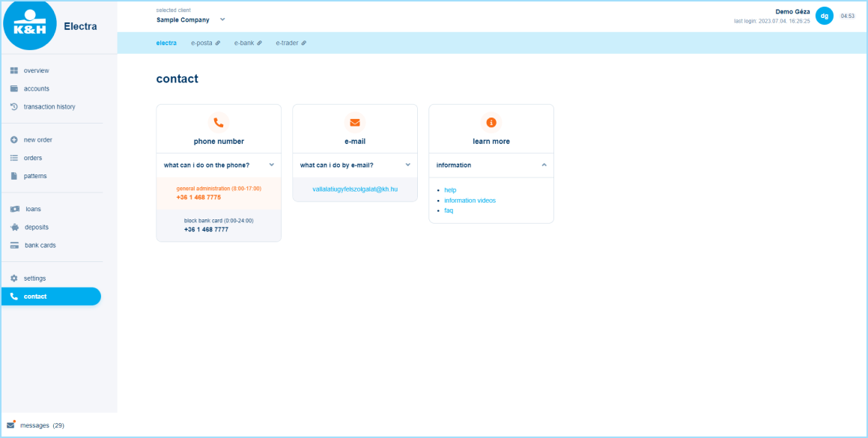
Task: Click the information videos link
Action: pos(470,200)
